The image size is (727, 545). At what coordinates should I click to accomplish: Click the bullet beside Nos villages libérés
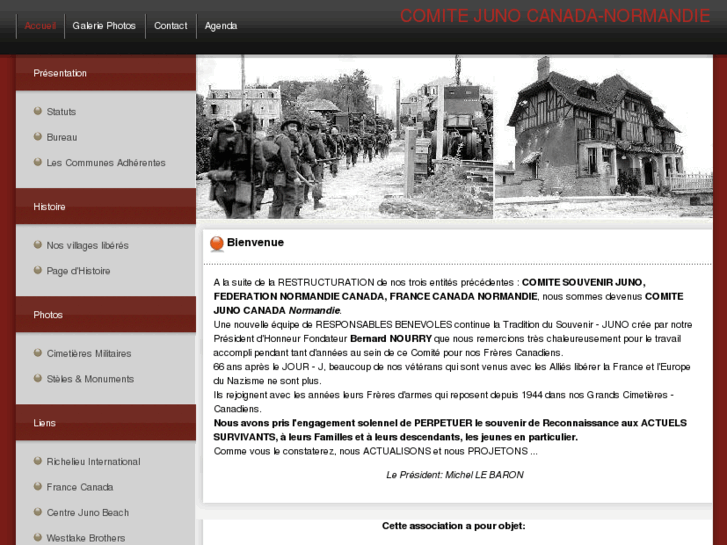coord(38,244)
